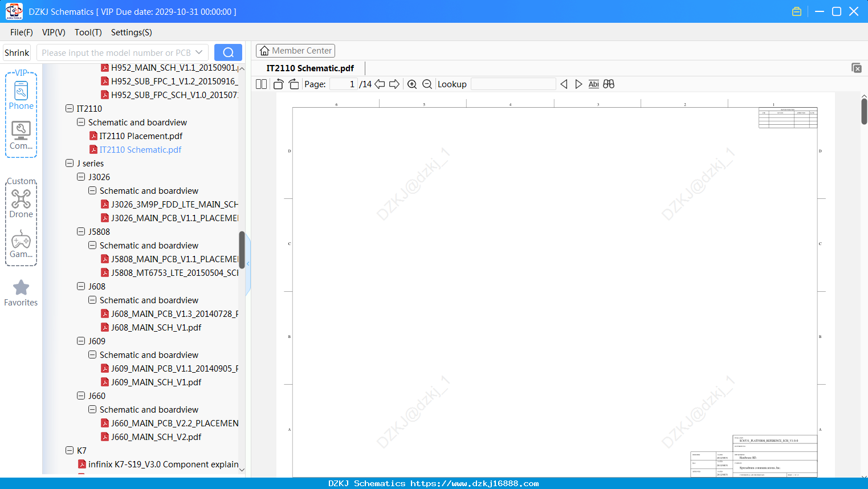
Task: Select the IT2110 Schematic.pdf tab
Action: click(310, 68)
